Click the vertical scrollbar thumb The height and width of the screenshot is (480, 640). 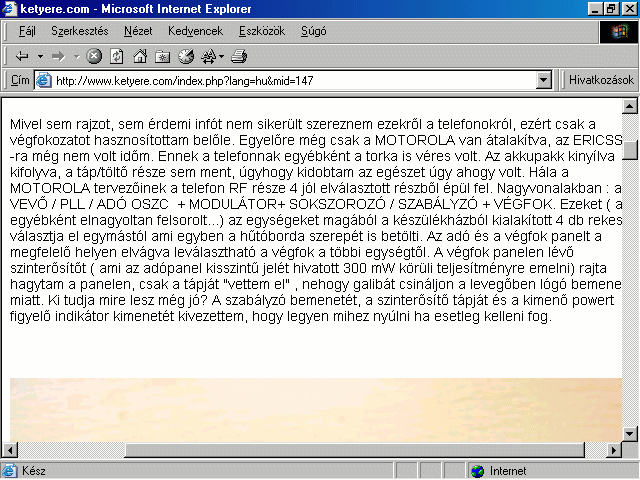click(x=629, y=150)
